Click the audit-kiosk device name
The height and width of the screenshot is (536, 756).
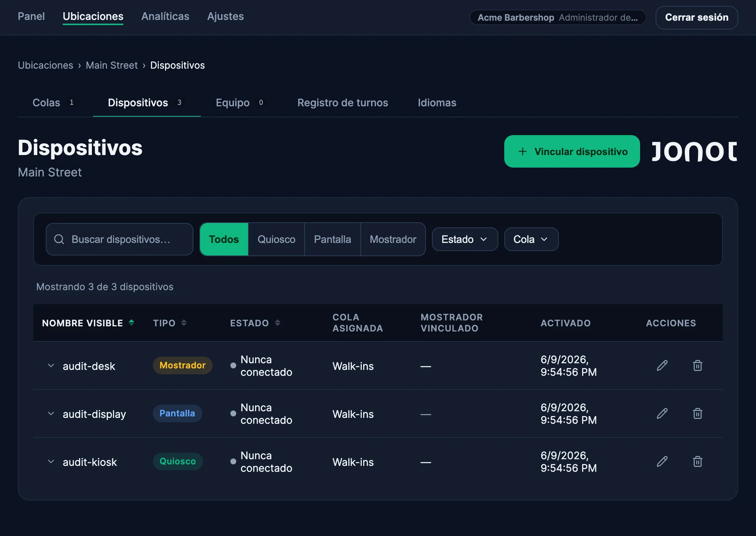click(x=90, y=462)
